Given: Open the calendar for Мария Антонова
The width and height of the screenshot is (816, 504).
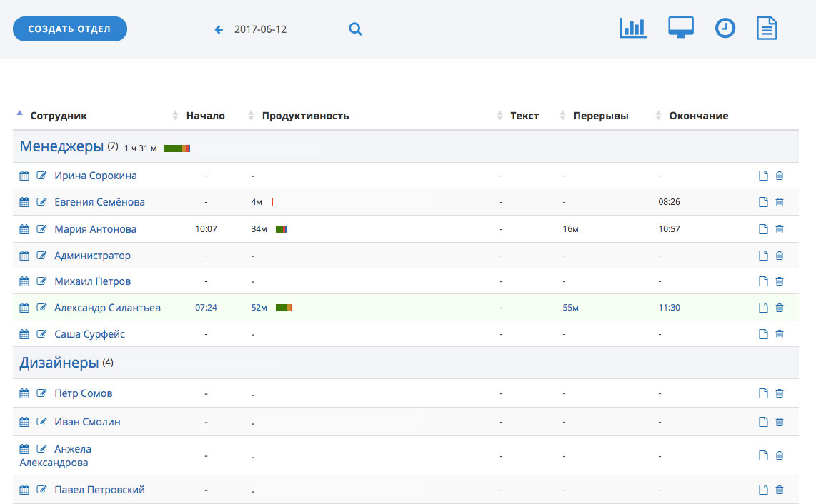Looking at the screenshot, I should (x=24, y=228).
